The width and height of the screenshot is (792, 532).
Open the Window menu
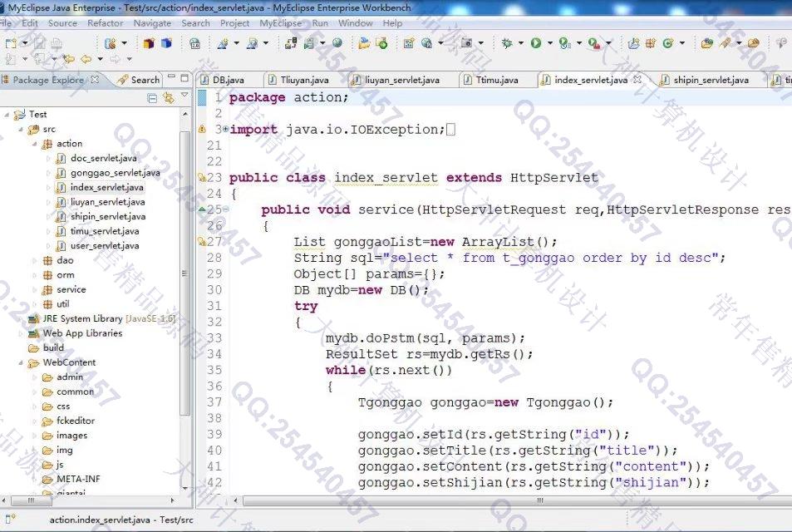click(x=355, y=23)
